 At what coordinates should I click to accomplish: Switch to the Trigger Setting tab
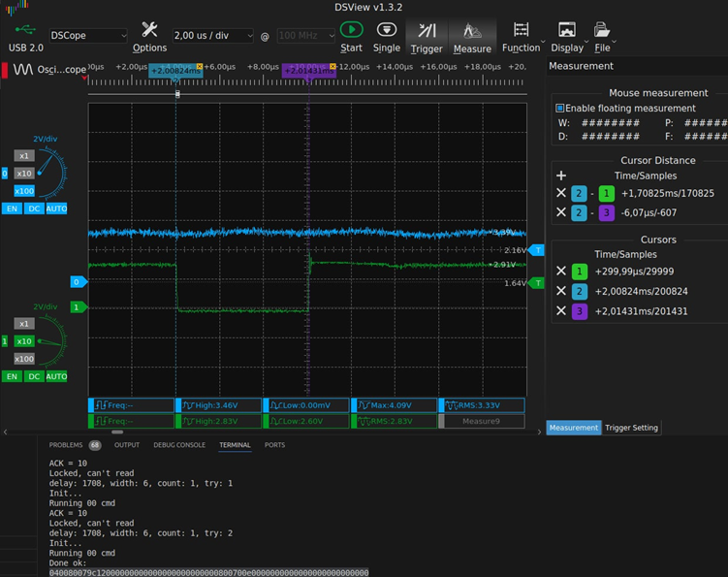pos(631,428)
